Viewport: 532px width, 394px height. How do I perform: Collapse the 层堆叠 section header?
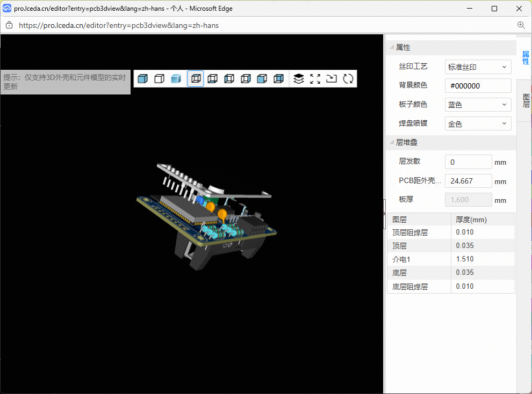406,142
